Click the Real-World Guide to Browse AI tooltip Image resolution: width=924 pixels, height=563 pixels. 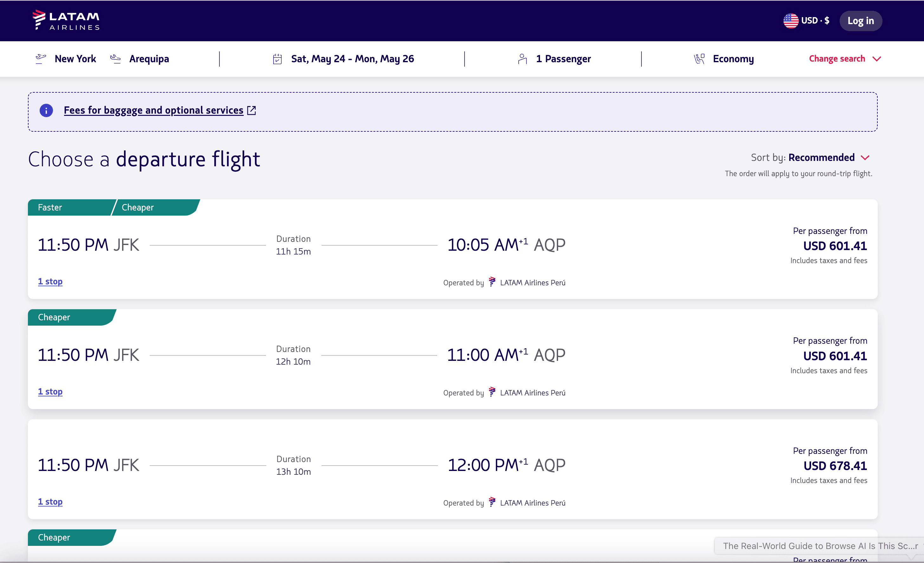pos(820,546)
